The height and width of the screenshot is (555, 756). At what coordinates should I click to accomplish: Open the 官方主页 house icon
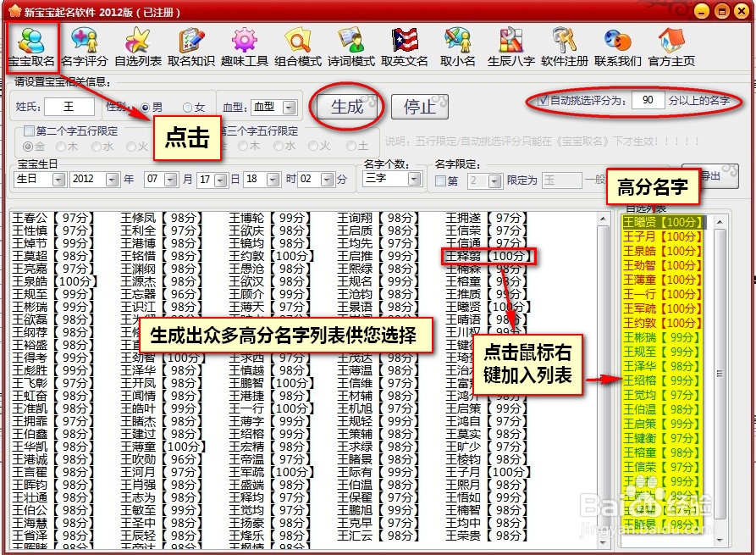tap(671, 47)
